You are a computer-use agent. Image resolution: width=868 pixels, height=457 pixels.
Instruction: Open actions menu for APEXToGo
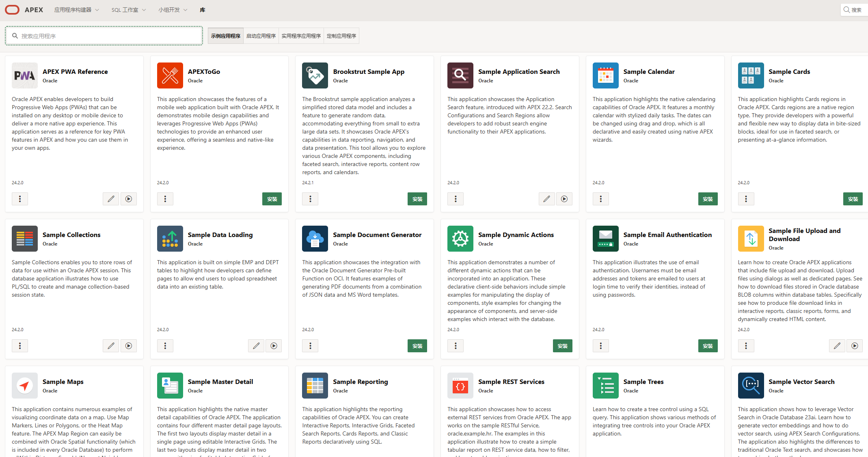tap(165, 199)
